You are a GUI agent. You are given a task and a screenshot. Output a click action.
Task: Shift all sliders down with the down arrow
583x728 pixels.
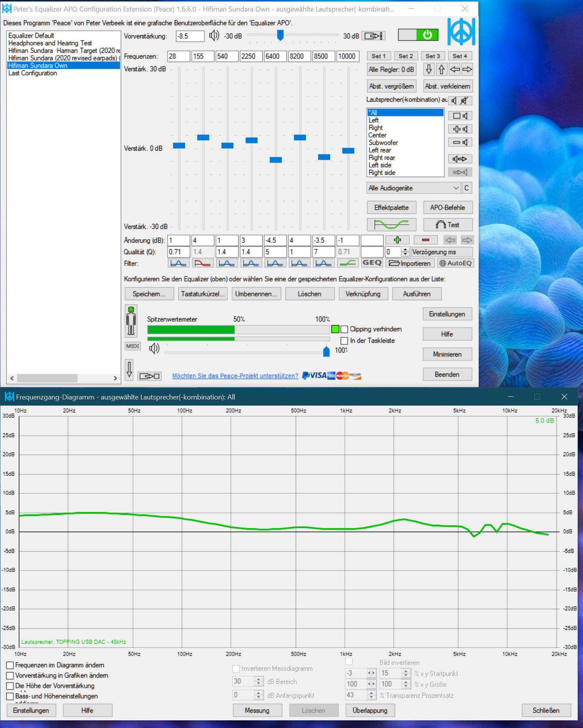point(429,69)
